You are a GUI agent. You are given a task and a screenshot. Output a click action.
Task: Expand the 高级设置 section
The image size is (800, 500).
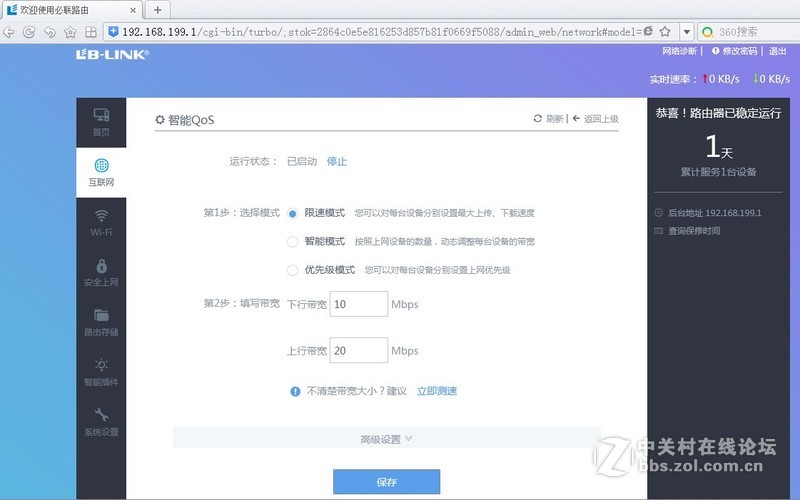click(x=386, y=439)
